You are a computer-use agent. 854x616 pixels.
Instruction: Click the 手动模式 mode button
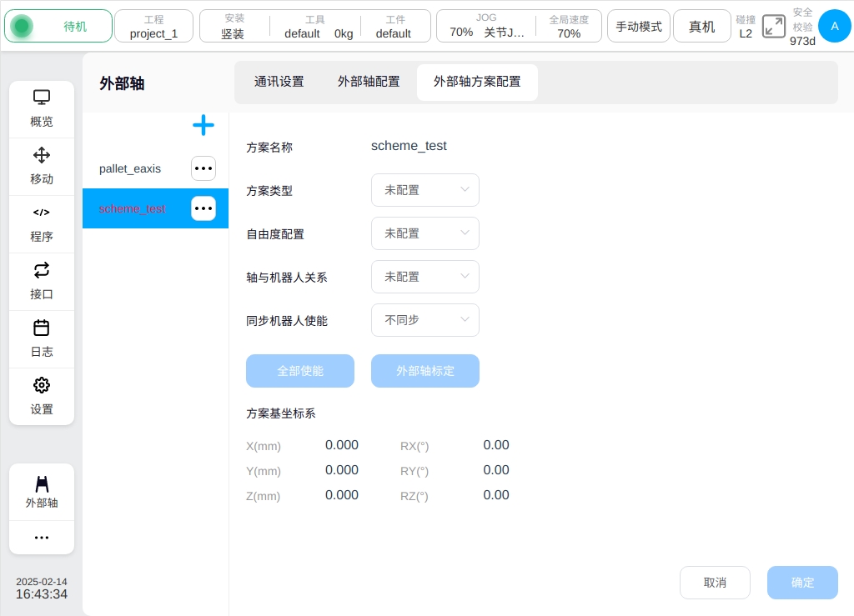pyautogui.click(x=639, y=26)
